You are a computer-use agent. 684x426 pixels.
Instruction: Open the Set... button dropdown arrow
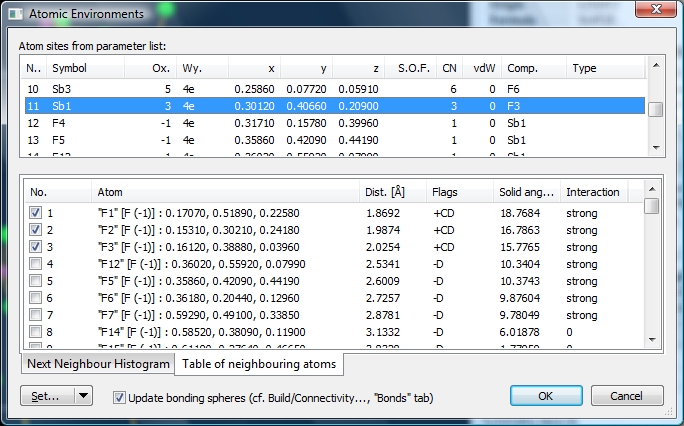[x=84, y=396]
